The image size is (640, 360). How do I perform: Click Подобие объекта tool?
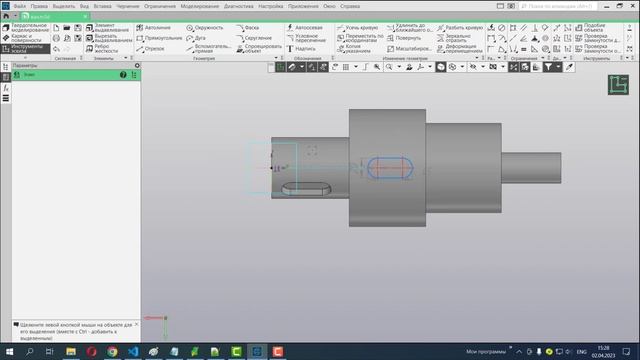click(590, 28)
